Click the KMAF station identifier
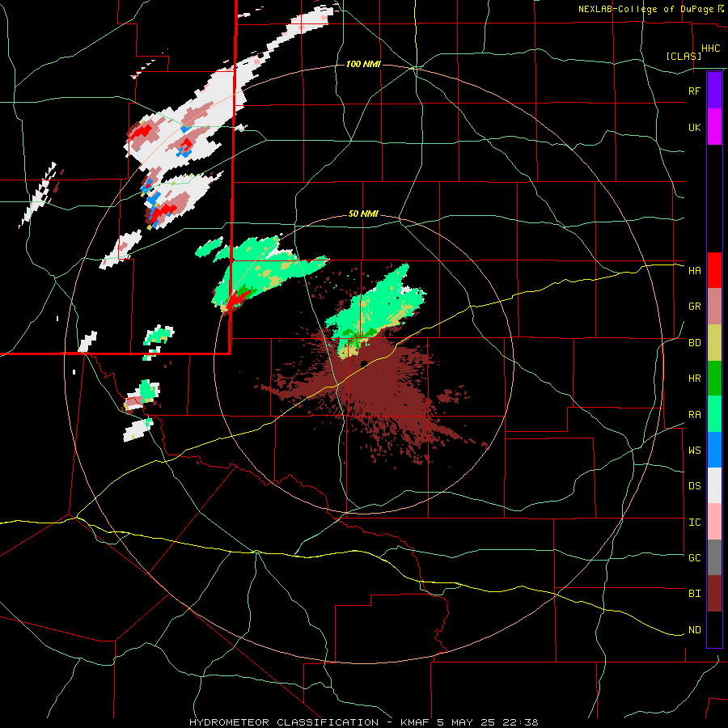 [x=416, y=722]
